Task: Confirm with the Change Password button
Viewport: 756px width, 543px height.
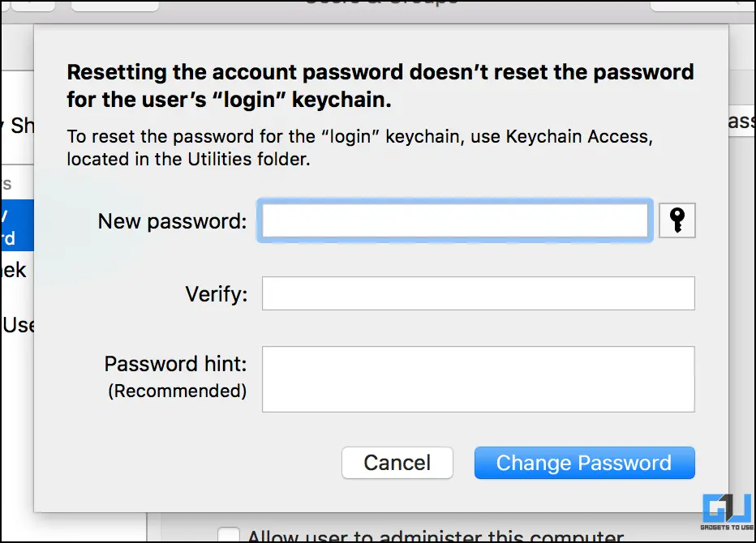Action: (584, 463)
